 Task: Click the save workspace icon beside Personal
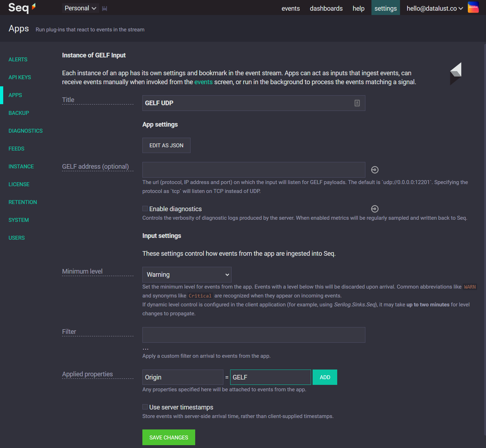(104, 8)
